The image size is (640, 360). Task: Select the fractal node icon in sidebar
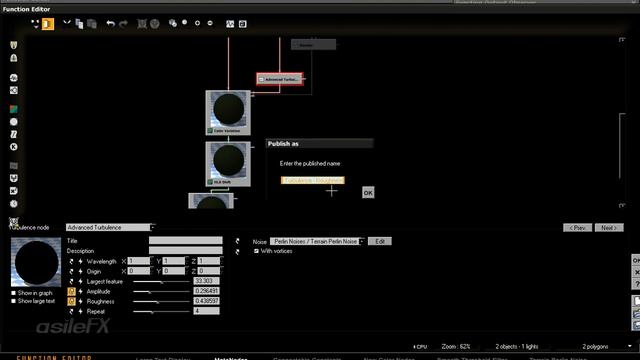click(13, 90)
